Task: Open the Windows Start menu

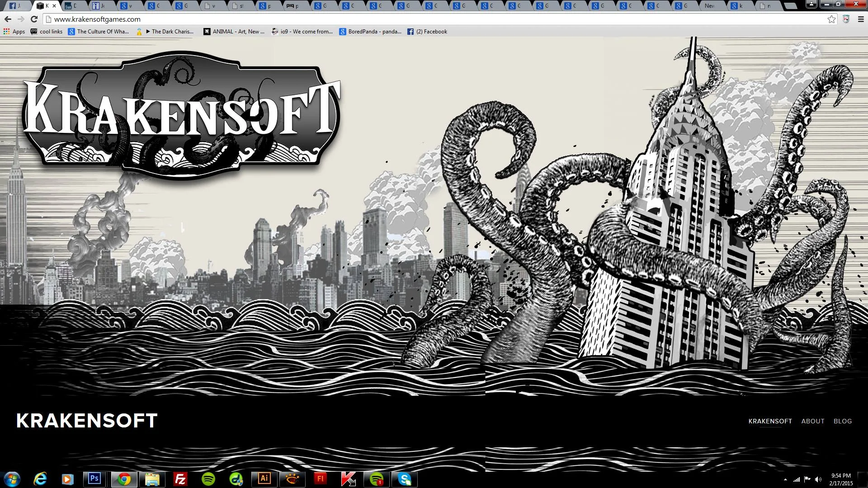Action: 11,479
